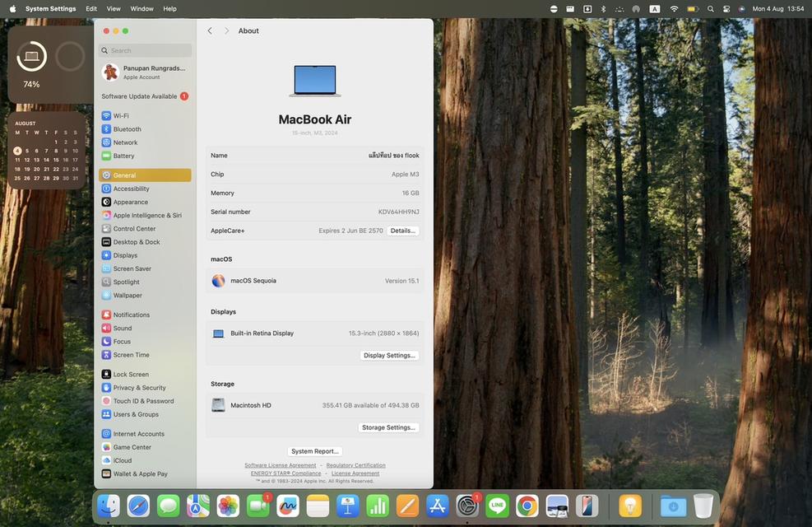Open Spotlight settings in sidebar
Screen dimensions: 812x527
[145, 282]
